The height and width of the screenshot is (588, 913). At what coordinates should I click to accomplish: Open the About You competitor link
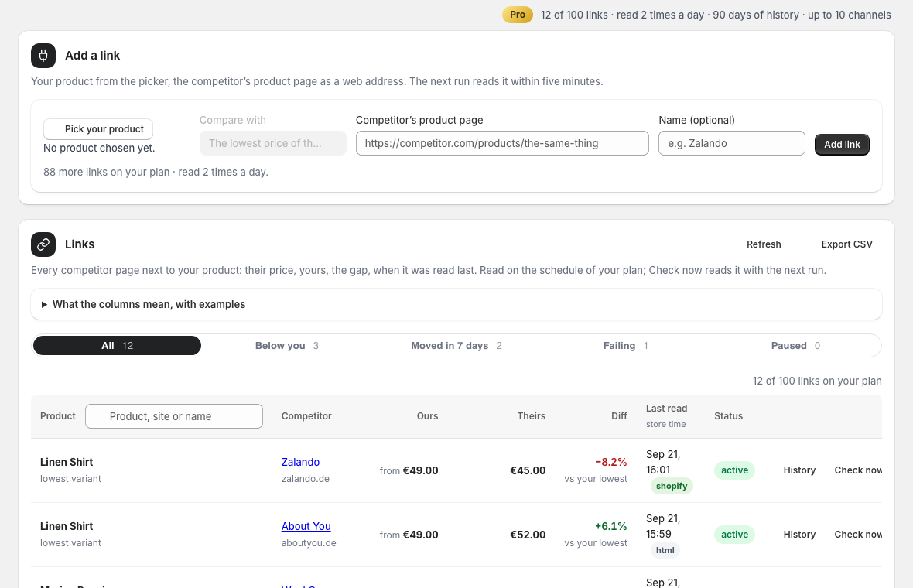pyautogui.click(x=306, y=526)
